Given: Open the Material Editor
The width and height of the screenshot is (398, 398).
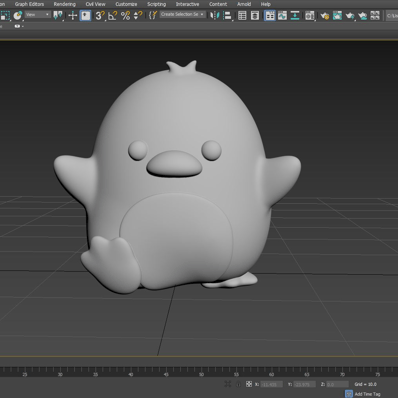Looking at the screenshot, I should pos(310,15).
